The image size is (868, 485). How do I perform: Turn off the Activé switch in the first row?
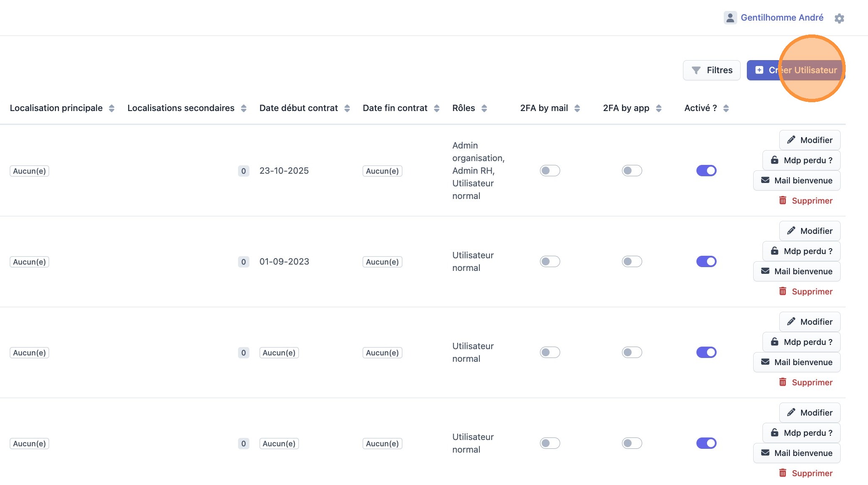706,171
